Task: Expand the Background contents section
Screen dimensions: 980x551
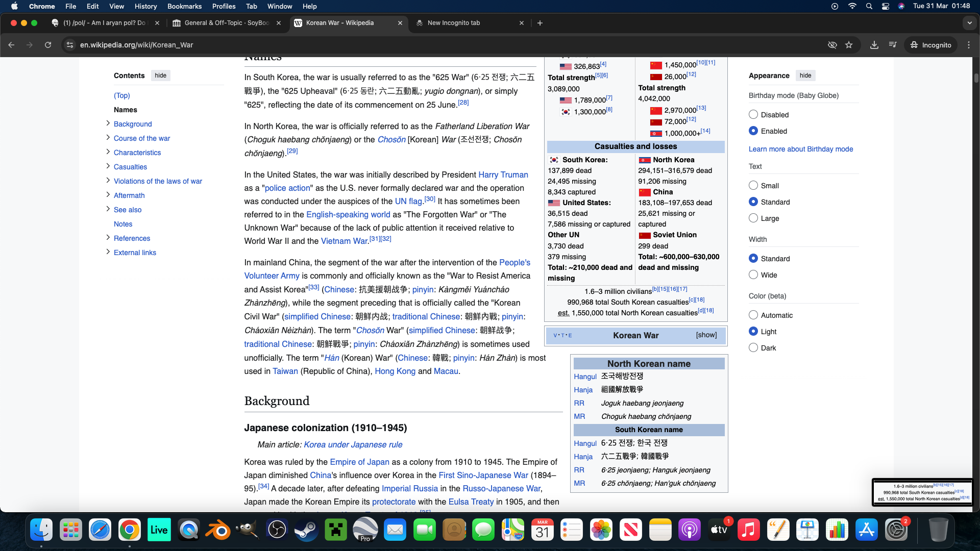Action: (108, 123)
